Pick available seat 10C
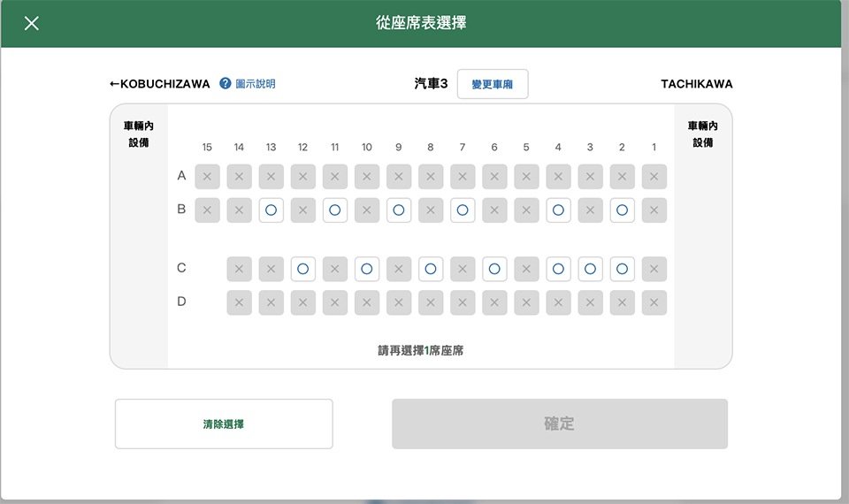The image size is (849, 504). click(x=367, y=269)
